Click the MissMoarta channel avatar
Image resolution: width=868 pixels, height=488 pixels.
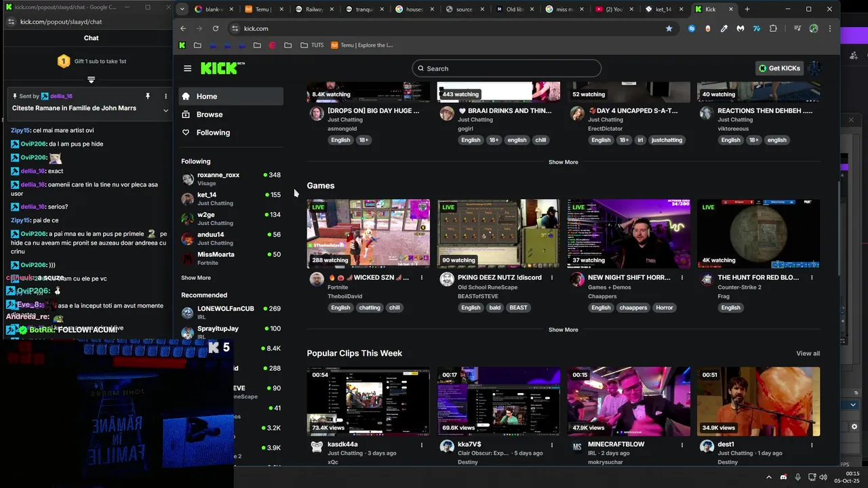coord(187,258)
